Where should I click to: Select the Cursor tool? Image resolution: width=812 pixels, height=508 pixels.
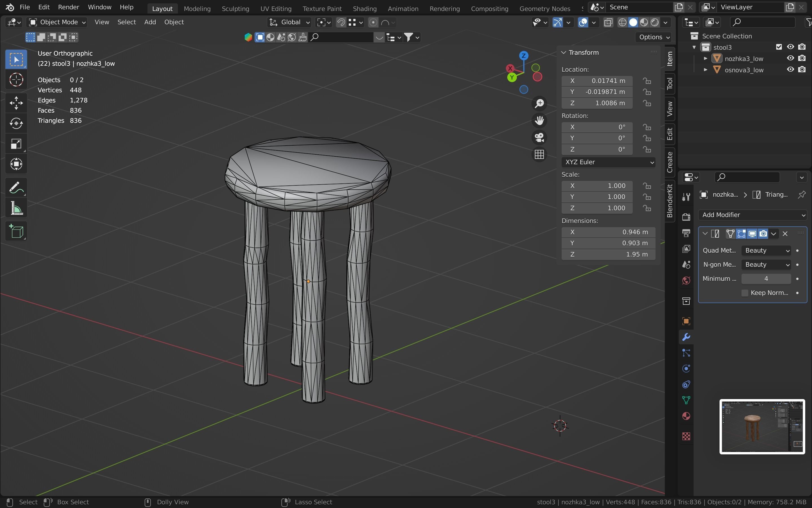[16, 80]
